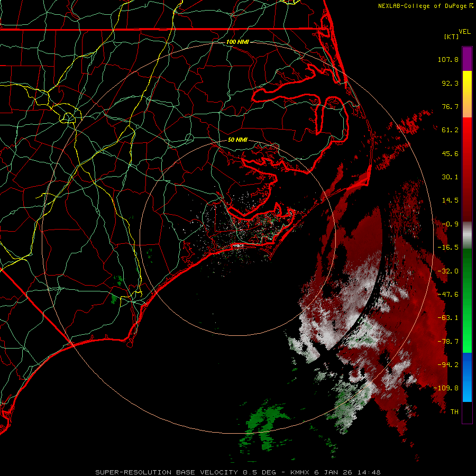Click the -109.8 legend value
This screenshot has height=476, width=476.
(446, 388)
